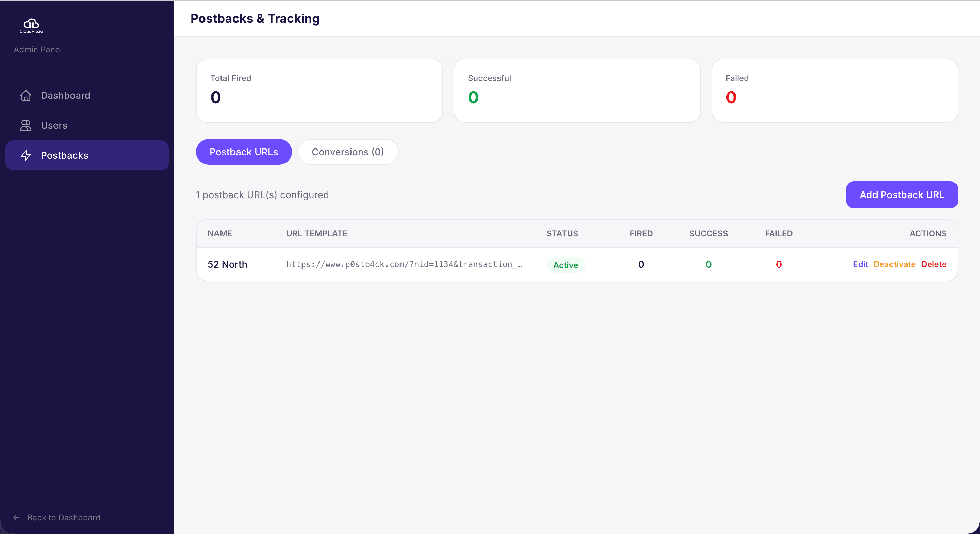Click the Admin Panel label
The image size is (980, 534).
(x=38, y=49)
